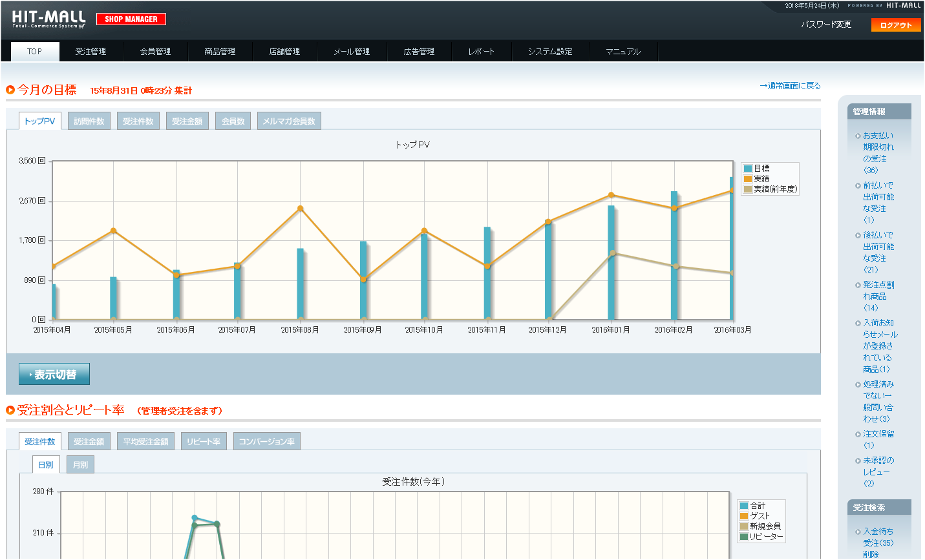Switch to the メルマガ会員数 tab
The width and height of the screenshot is (925, 560).
tap(289, 121)
